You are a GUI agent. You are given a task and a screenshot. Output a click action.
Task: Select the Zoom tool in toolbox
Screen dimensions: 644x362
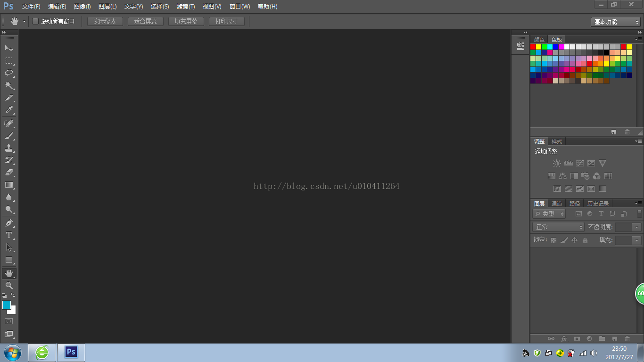tap(9, 285)
